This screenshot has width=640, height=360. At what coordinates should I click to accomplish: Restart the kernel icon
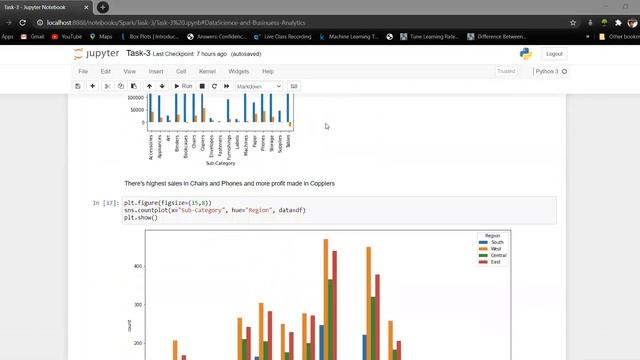click(x=214, y=86)
